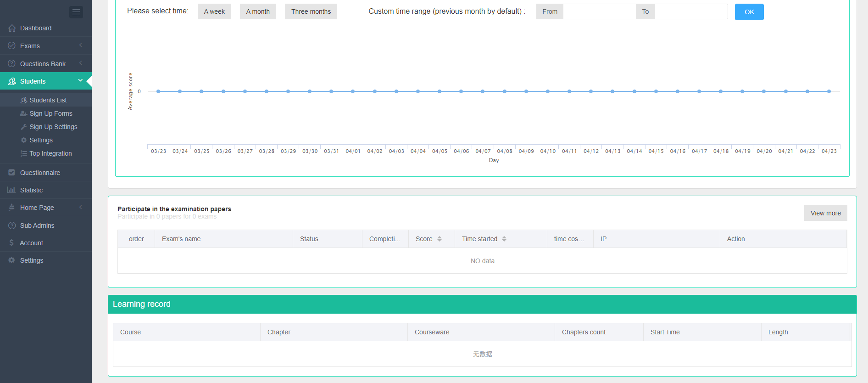Click the Questions Bank help icon
The height and width of the screenshot is (383, 868).
click(x=12, y=64)
